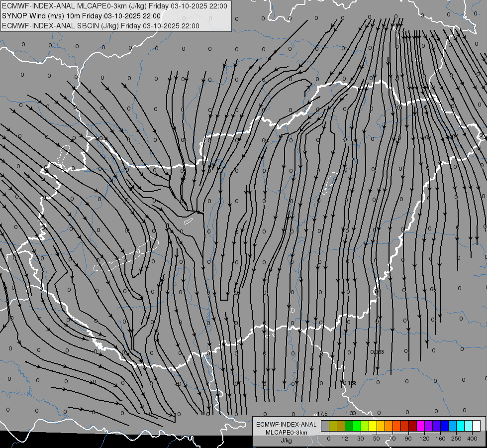Select the white swatch in the legend
This screenshot has width=487, height=448.
(476, 426)
